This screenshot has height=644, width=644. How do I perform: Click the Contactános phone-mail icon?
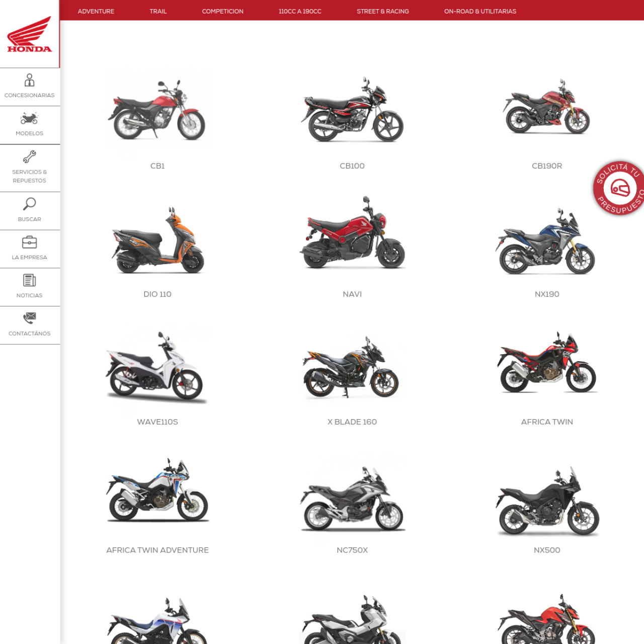click(29, 318)
